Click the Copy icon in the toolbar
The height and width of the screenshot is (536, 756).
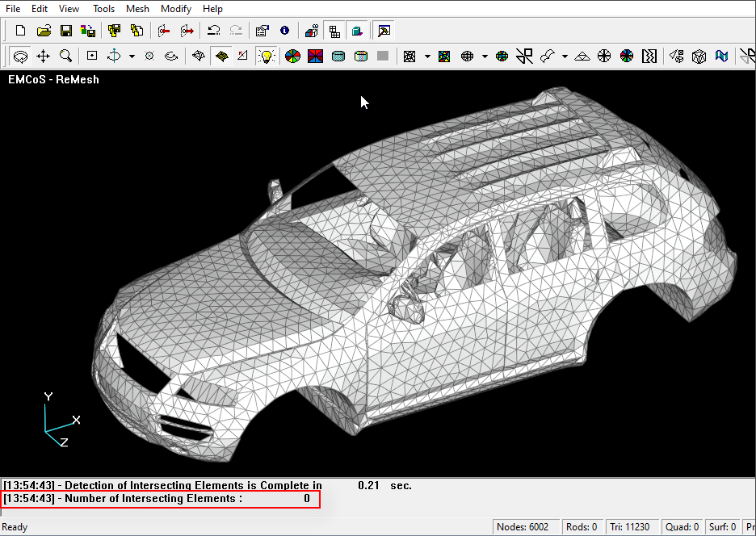click(137, 31)
